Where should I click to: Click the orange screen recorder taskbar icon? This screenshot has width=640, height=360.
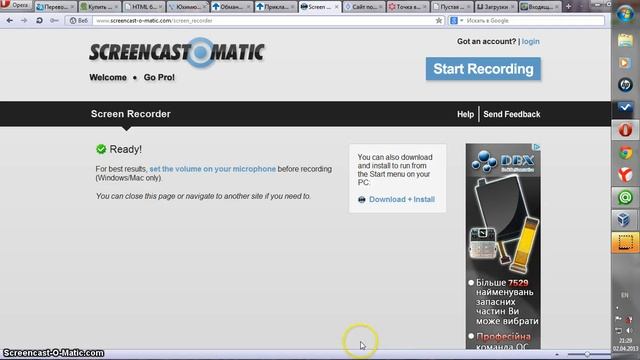point(625,242)
